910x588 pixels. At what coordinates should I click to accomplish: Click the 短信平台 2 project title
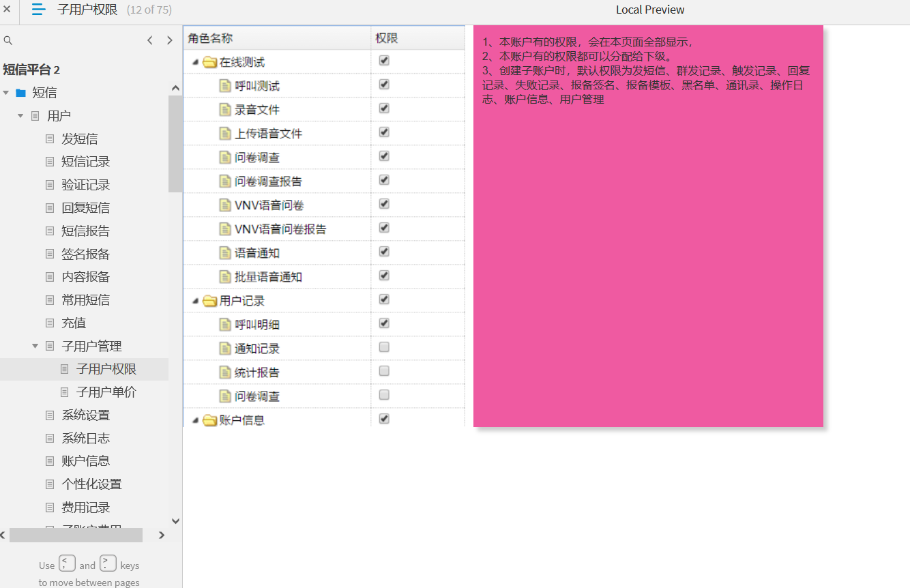pyautogui.click(x=31, y=70)
